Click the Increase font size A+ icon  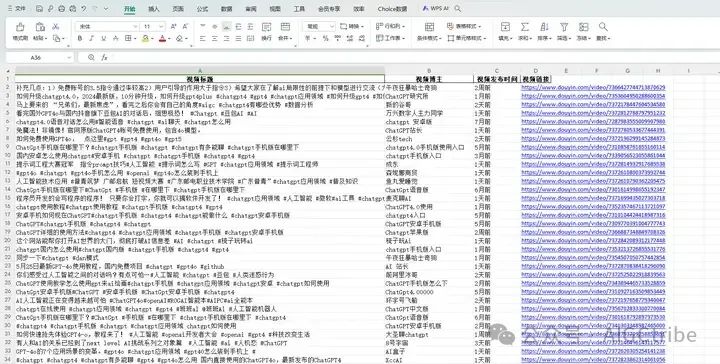click(x=174, y=27)
